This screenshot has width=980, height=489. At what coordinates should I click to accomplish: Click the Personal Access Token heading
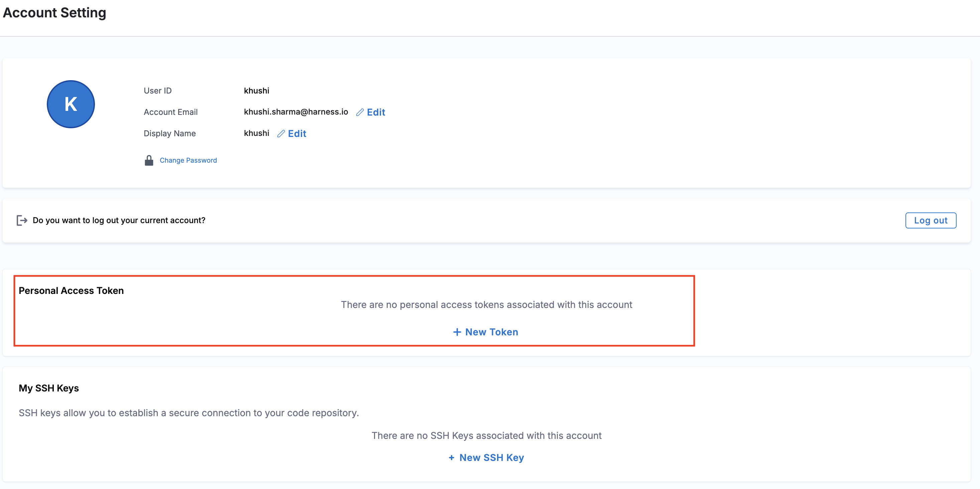(x=71, y=291)
